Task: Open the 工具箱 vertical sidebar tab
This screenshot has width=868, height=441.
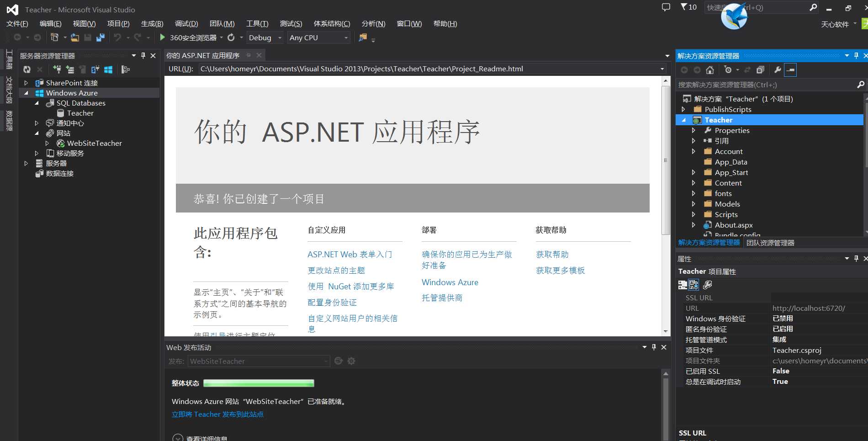Action: [9, 59]
